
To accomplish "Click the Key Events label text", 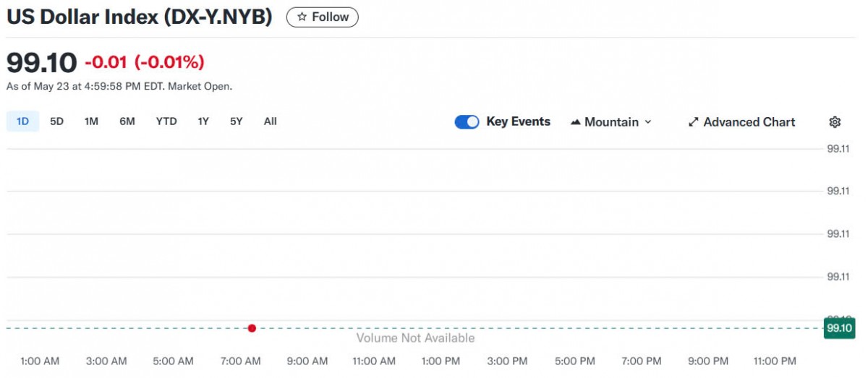I will pos(518,121).
